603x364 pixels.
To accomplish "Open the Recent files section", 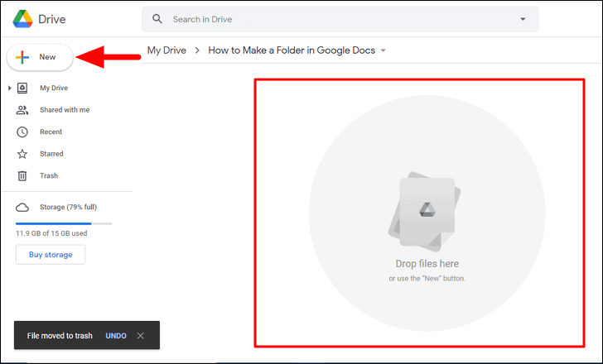I will pyautogui.click(x=51, y=132).
